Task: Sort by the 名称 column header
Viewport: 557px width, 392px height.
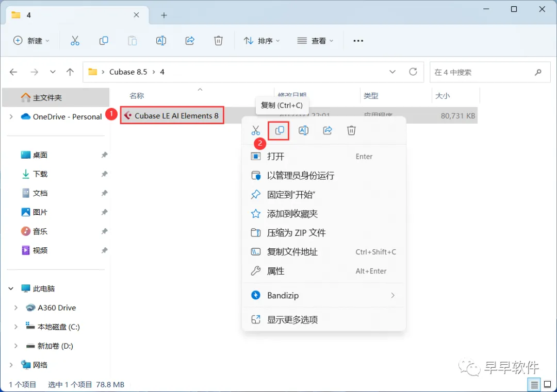Action: [x=136, y=96]
